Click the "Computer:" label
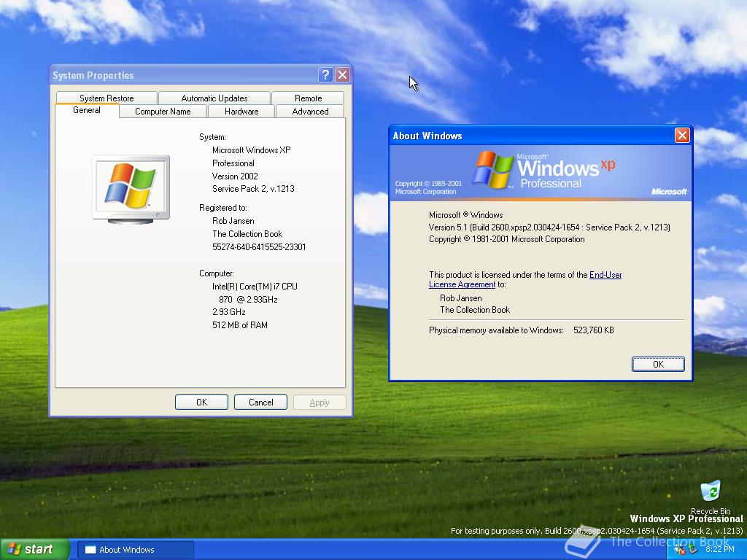The image size is (747, 560). pos(217,273)
